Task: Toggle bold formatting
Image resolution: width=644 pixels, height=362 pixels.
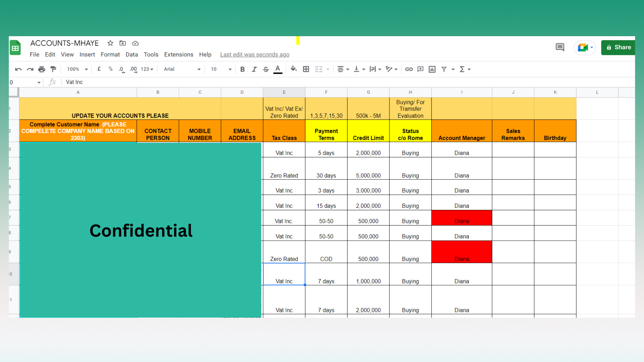Action: [243, 69]
